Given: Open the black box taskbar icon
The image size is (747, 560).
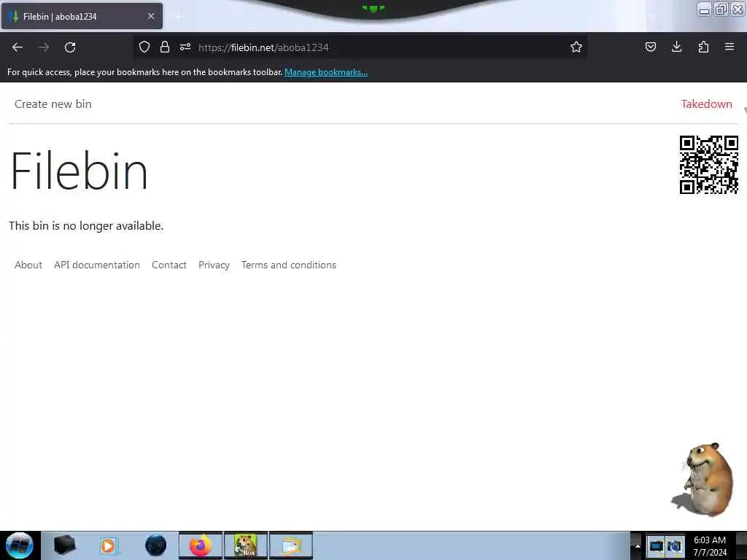Looking at the screenshot, I should 64,545.
